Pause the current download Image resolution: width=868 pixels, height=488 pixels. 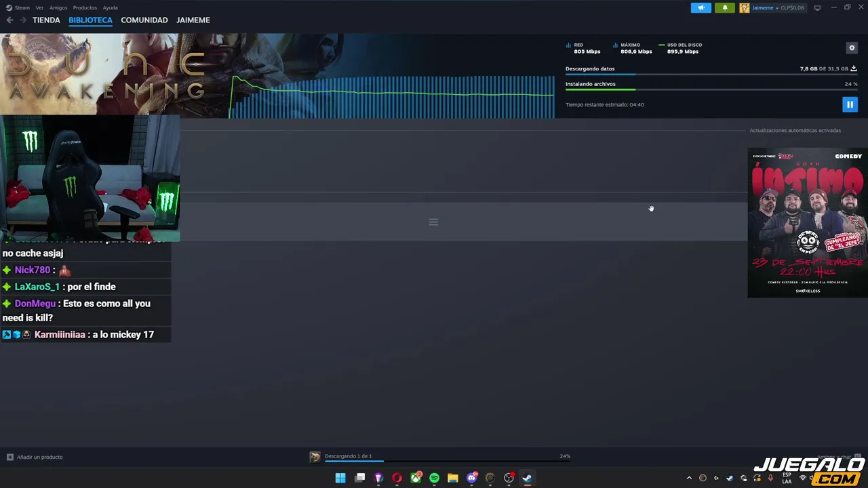point(850,104)
